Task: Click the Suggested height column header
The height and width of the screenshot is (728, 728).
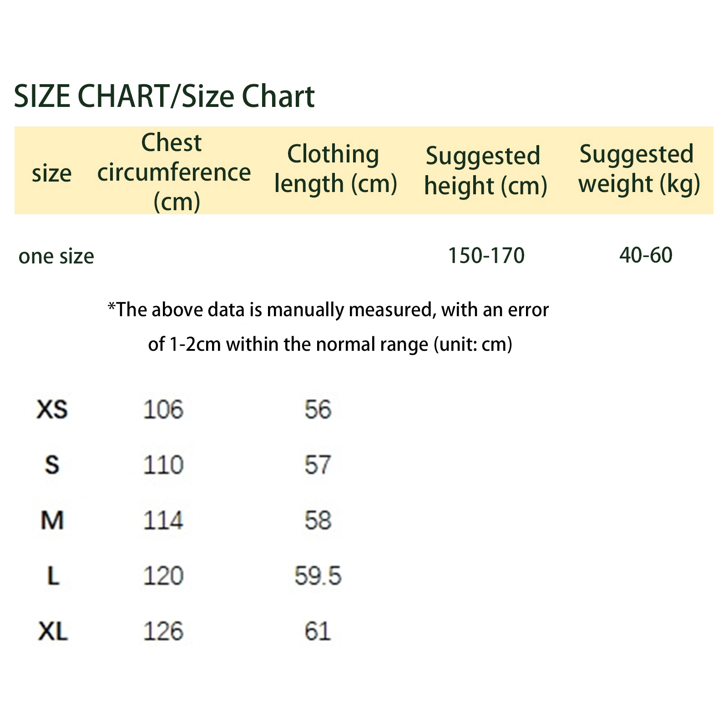Action: pyautogui.click(x=485, y=171)
